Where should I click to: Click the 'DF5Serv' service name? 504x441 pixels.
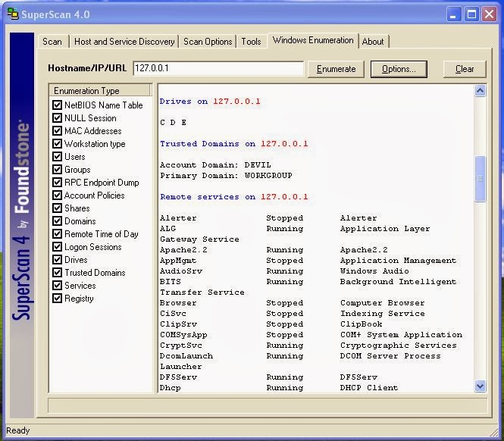click(178, 377)
